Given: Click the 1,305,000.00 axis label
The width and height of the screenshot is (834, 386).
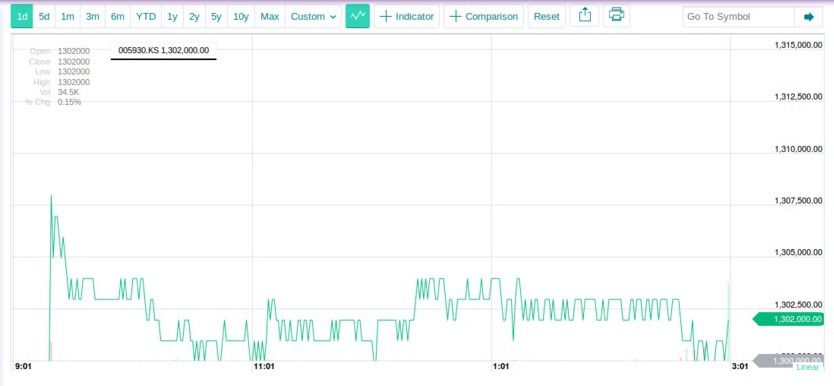Looking at the screenshot, I should point(799,252).
